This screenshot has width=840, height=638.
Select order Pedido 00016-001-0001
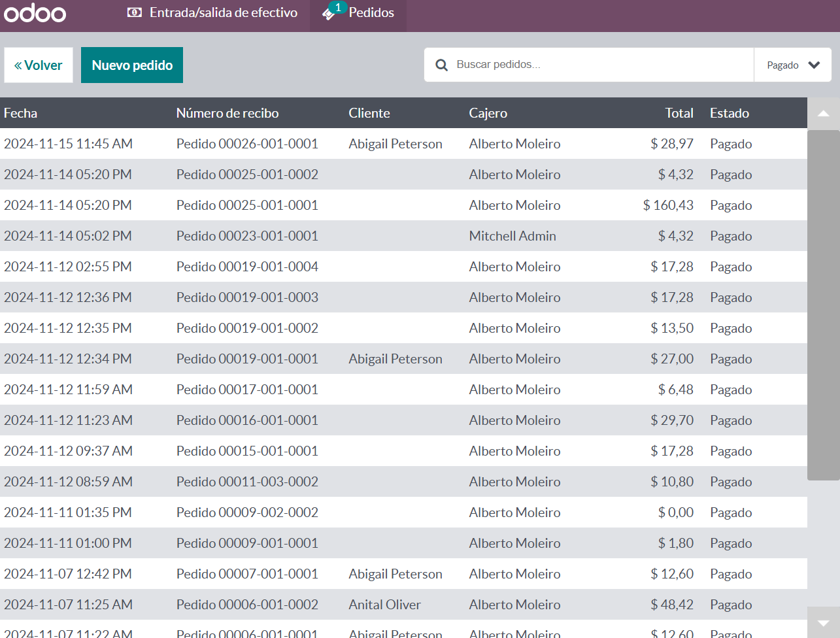coord(403,420)
